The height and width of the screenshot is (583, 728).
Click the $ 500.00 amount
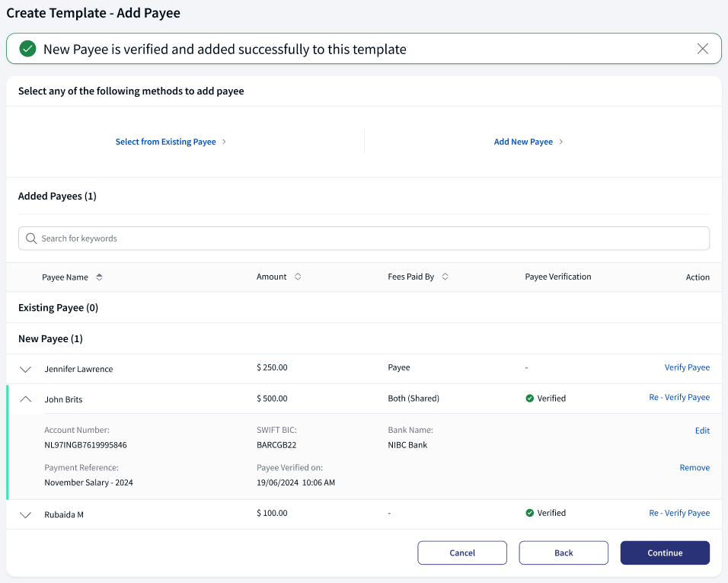tap(272, 399)
